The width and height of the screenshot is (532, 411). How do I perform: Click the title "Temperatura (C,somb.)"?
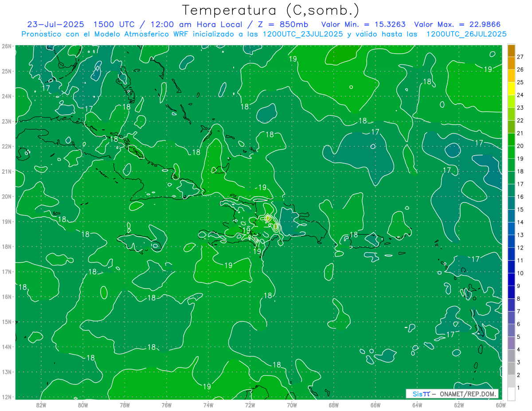[x=271, y=10]
